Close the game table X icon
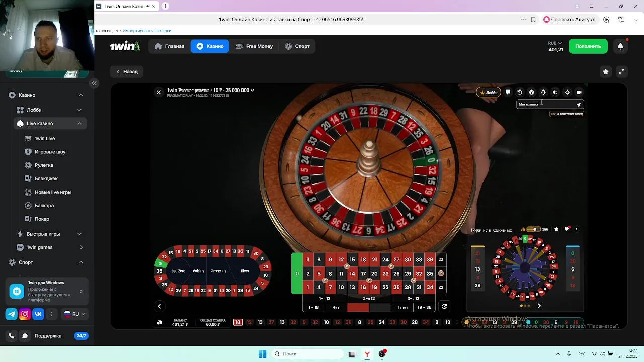This screenshot has width=644, height=362. pos(159,92)
